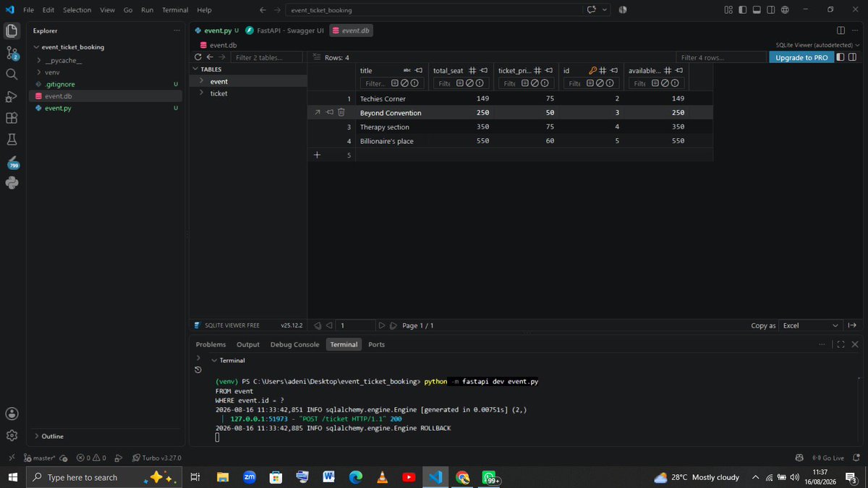Open the Python icon in activity bar
The image size is (868, 488).
(12, 183)
